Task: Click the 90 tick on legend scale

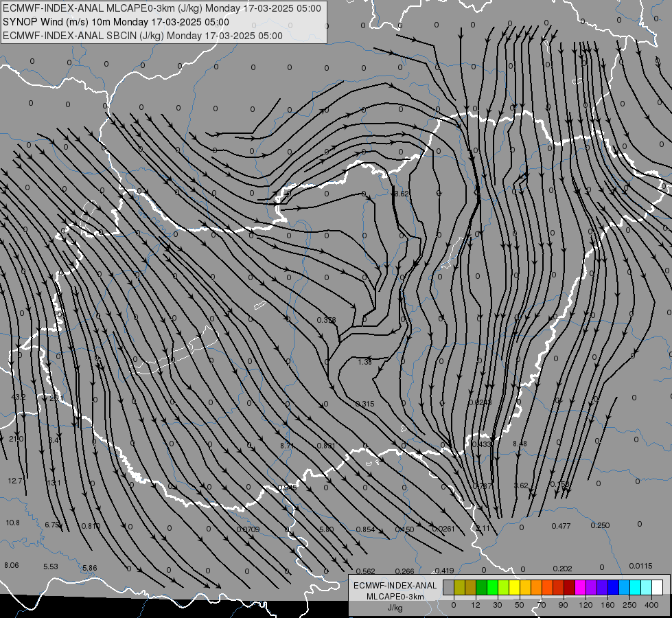Action: tap(563, 605)
